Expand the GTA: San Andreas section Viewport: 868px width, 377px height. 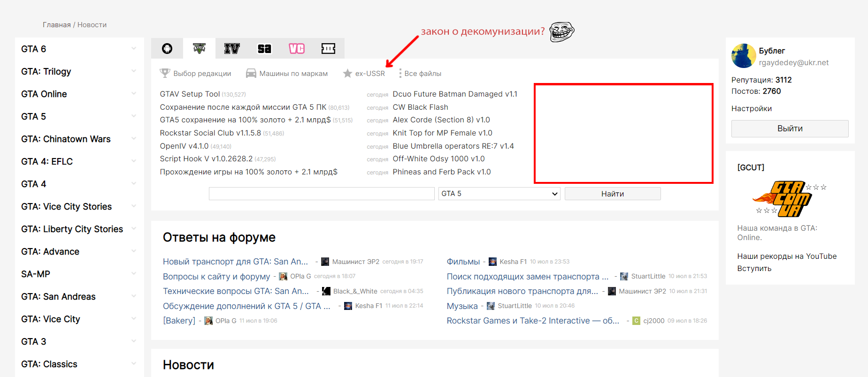tap(134, 296)
